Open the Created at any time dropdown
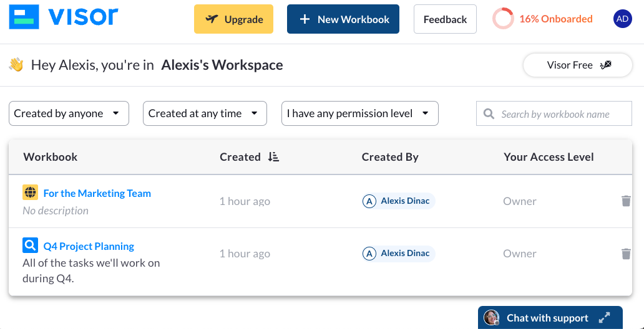Screen dimensions: 644x329 [205, 113]
